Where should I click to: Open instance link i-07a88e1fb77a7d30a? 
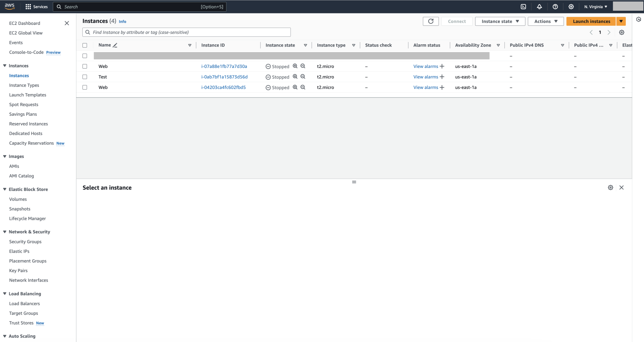pyautogui.click(x=224, y=66)
